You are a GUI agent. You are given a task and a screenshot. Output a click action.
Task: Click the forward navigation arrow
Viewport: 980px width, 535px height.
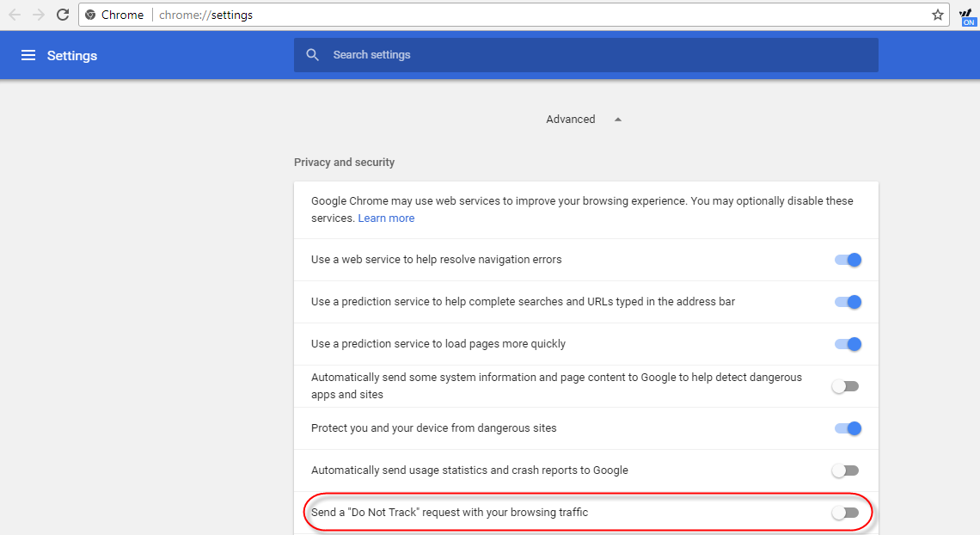(x=38, y=15)
